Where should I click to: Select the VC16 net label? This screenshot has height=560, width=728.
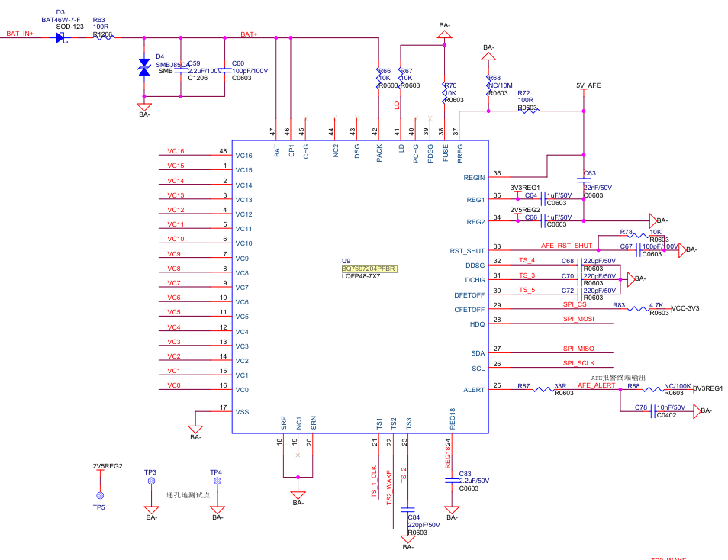(x=176, y=151)
